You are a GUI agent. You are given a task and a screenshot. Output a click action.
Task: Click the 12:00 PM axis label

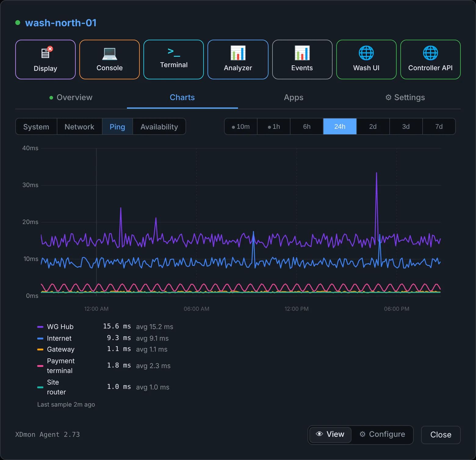coord(297,309)
